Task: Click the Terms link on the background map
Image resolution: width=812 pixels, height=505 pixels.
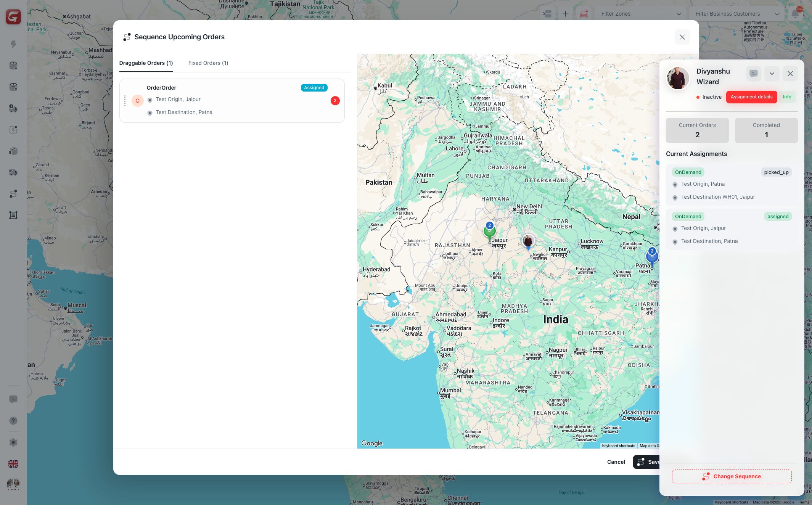Action: click(x=804, y=502)
